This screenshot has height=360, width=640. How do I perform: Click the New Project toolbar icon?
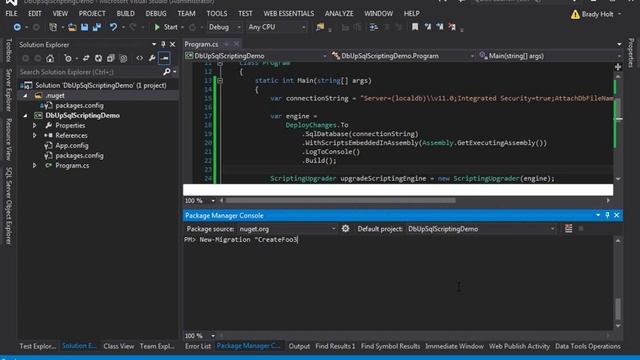(x=53, y=27)
